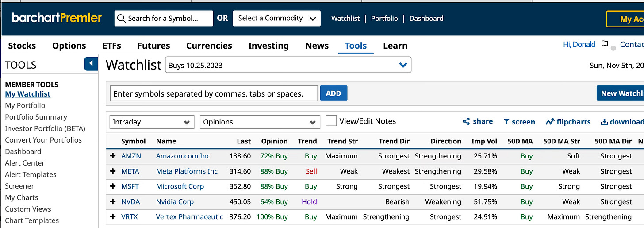Open the VRTX symbol link
644x228 pixels.
pyautogui.click(x=130, y=217)
